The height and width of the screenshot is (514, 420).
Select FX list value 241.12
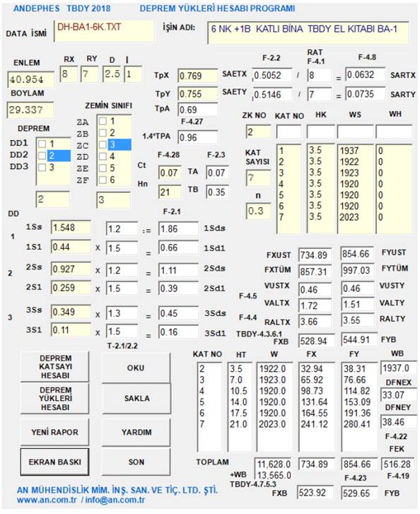pyautogui.click(x=315, y=424)
